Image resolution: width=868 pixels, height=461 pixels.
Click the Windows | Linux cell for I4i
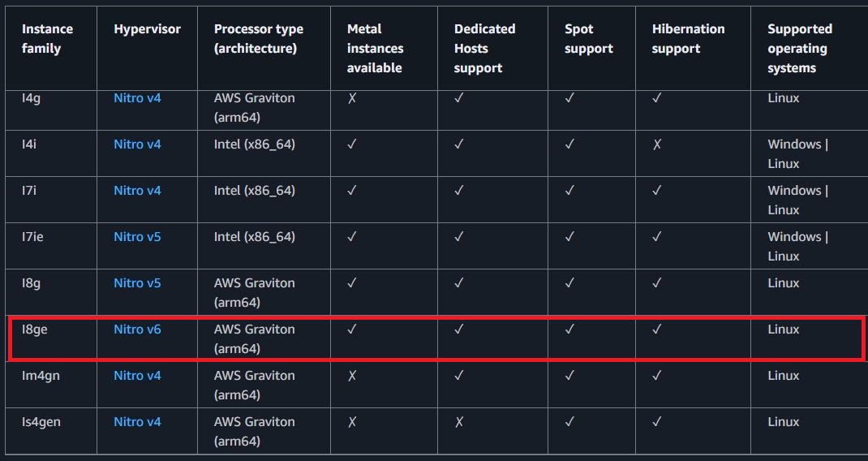(x=797, y=153)
